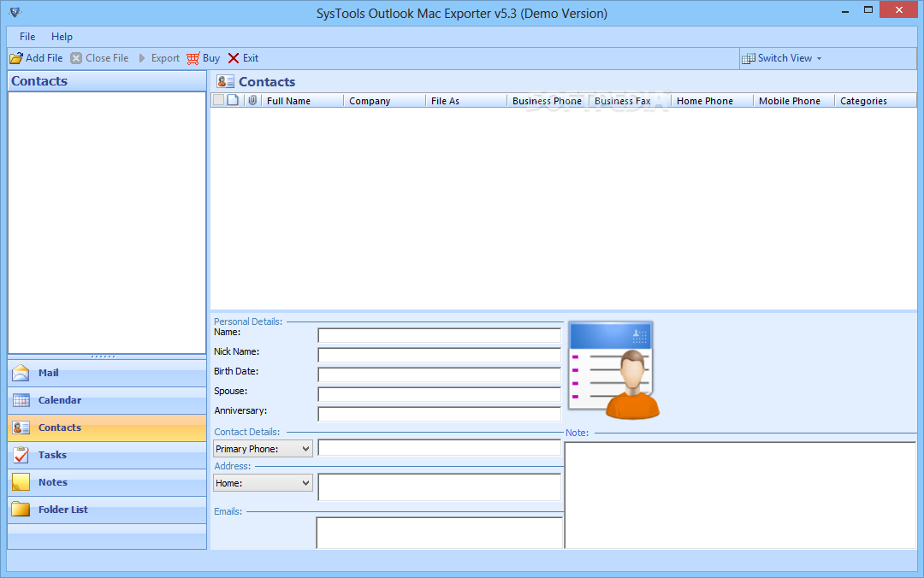The width and height of the screenshot is (924, 578).
Task: Sort by the Business Fax column header
Action: pos(631,101)
